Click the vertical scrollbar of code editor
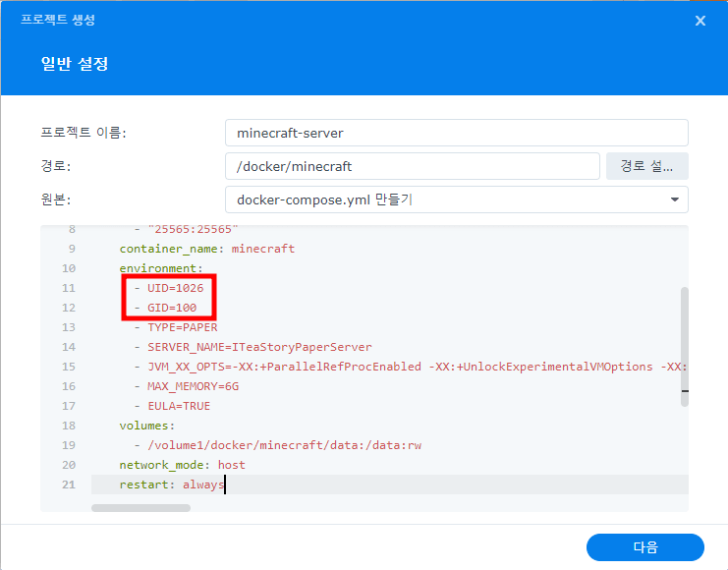 click(x=685, y=347)
